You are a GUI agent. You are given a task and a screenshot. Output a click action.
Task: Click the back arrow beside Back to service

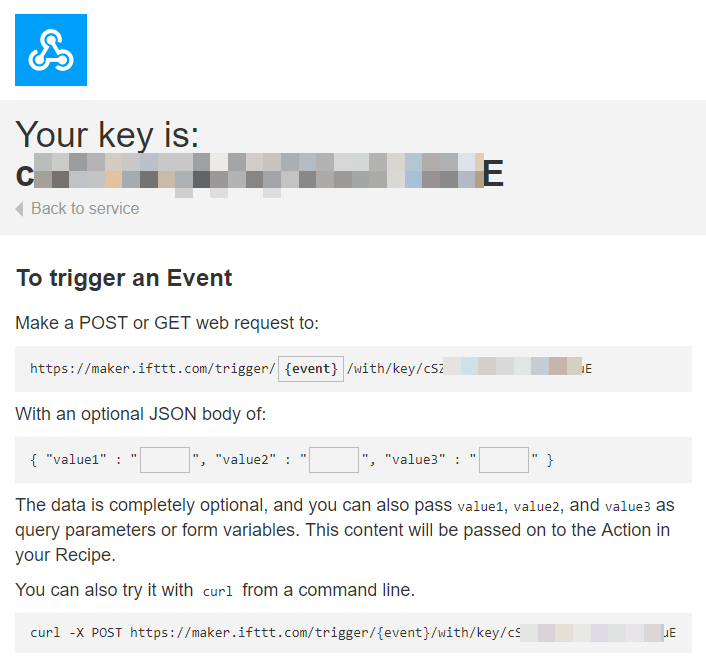20,209
